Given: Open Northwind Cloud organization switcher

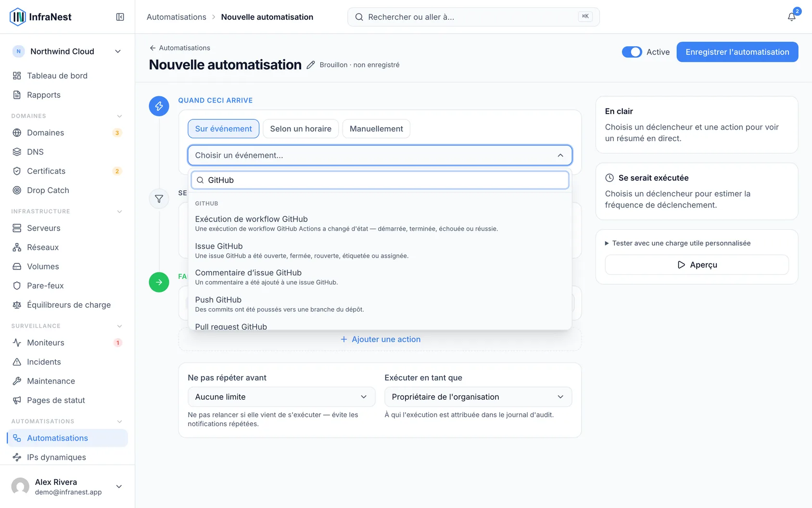Looking at the screenshot, I should pos(67,52).
